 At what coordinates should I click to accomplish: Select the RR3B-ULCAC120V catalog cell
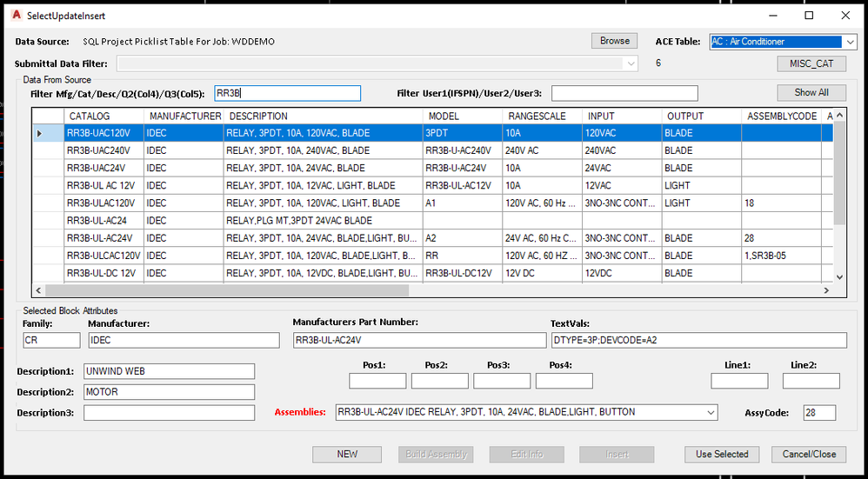104,256
